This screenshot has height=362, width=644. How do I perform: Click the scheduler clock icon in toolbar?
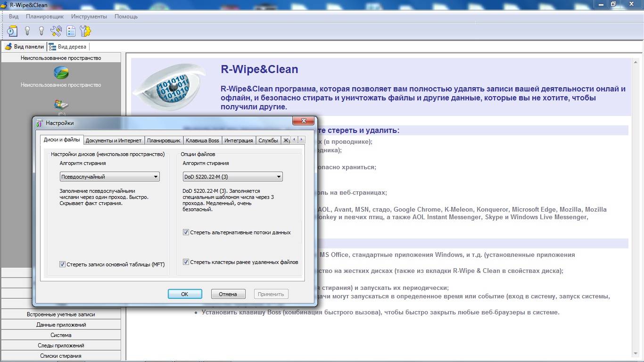click(x=12, y=31)
